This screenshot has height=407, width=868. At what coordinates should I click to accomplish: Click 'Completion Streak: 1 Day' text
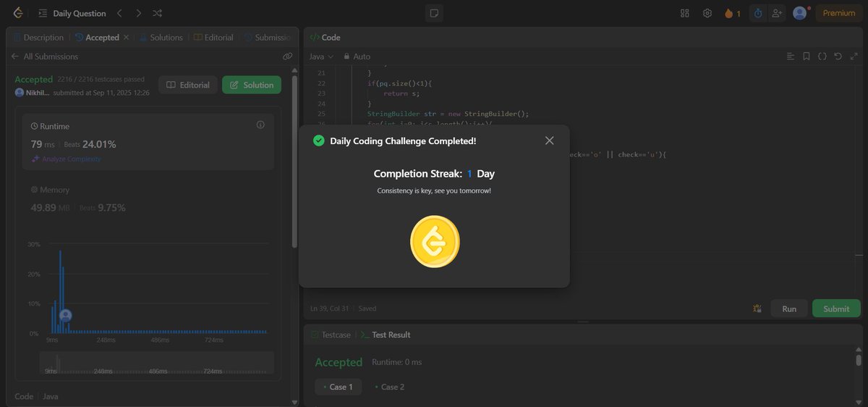(x=434, y=174)
